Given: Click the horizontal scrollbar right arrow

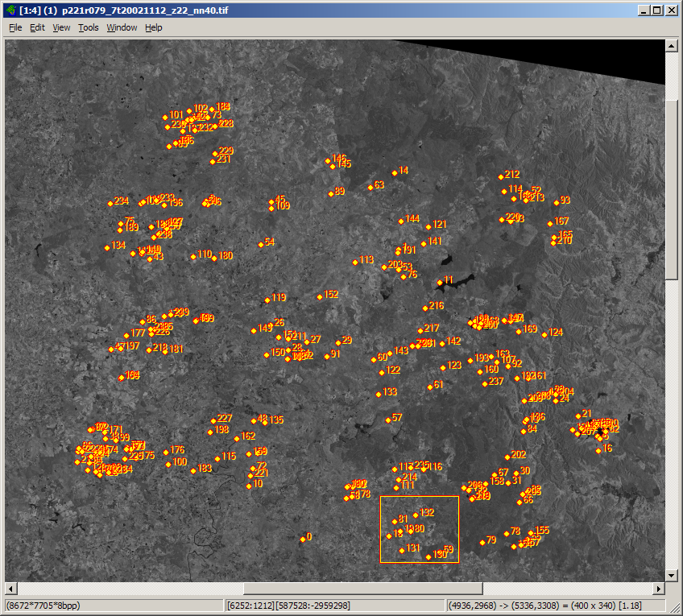Looking at the screenshot, I should point(659,589).
